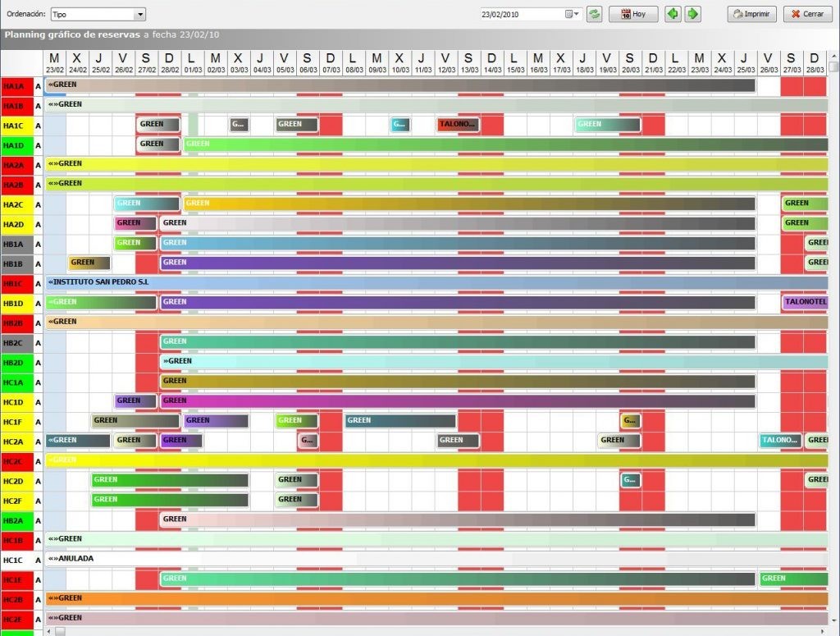Viewport: 840px width, 636px height.
Task: Open the yellow GREEN reservation in row HA2A
Action: point(436,164)
